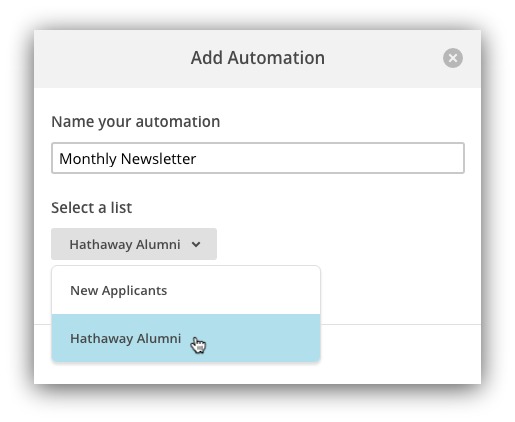Viewport: 515px width, 422px height.
Task: Click the gray header bar left of title
Action: pyautogui.click(x=112, y=59)
